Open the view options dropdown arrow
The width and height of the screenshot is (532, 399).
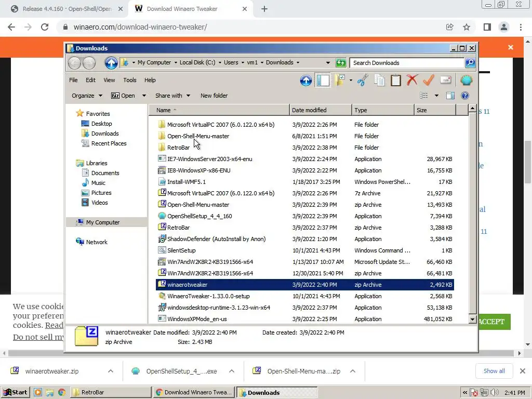pyautogui.click(x=436, y=96)
